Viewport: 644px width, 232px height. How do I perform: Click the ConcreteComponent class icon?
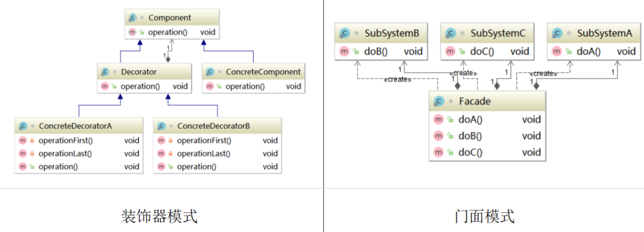pos(210,72)
